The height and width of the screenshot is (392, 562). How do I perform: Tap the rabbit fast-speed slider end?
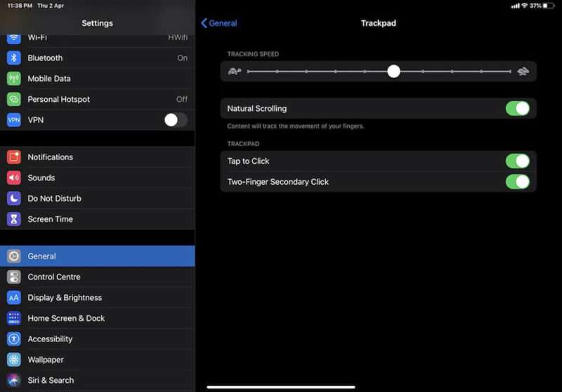click(x=523, y=71)
